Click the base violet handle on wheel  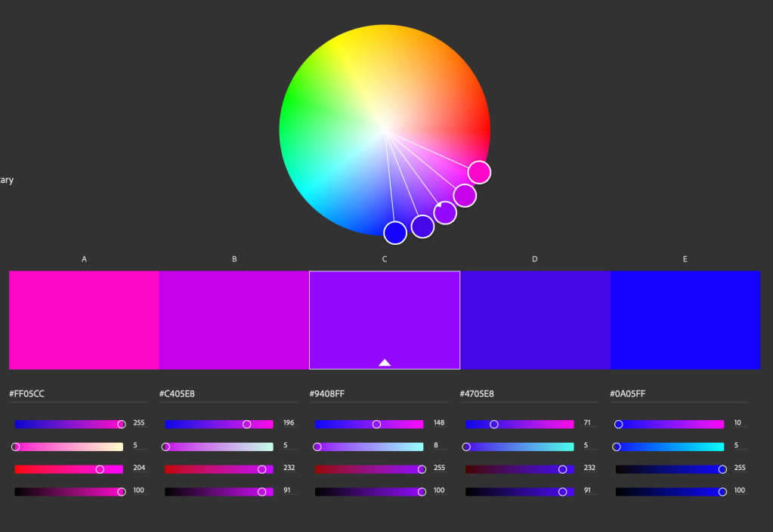tap(445, 212)
